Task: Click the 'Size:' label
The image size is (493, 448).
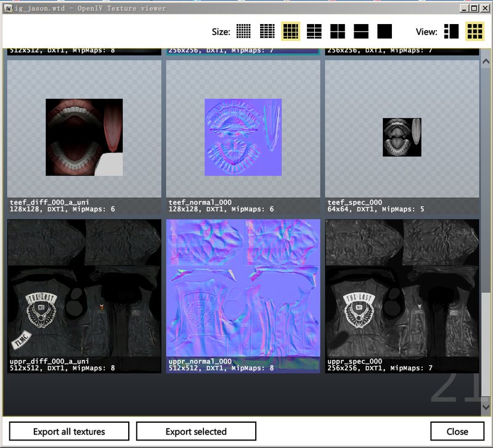Action: pyautogui.click(x=221, y=32)
